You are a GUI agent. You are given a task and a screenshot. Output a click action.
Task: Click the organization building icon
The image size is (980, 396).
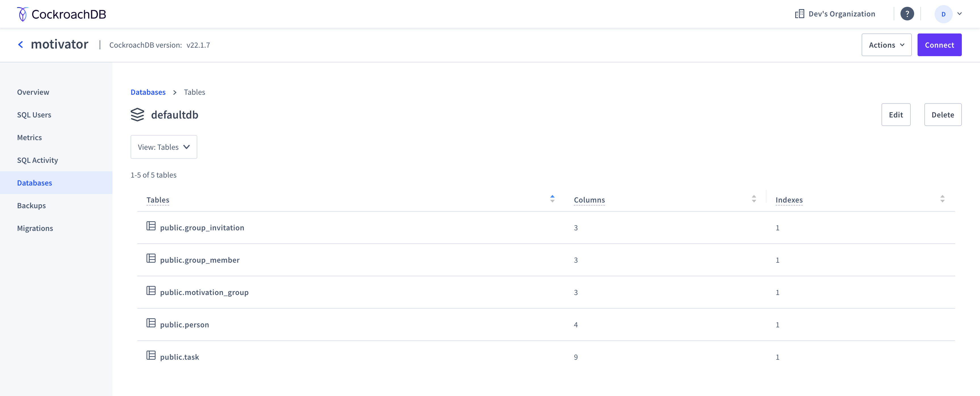[x=799, y=14]
